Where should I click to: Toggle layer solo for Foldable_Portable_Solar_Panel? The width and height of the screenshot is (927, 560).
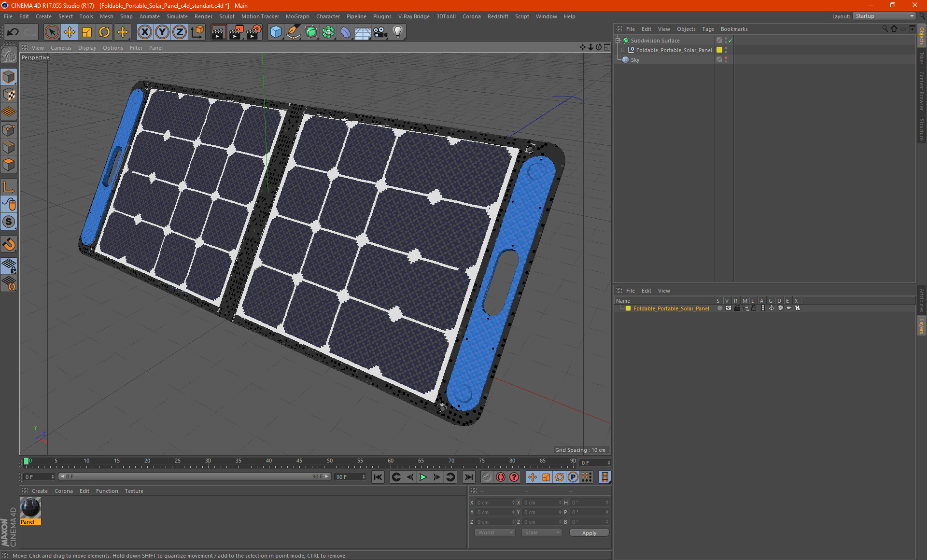click(720, 308)
